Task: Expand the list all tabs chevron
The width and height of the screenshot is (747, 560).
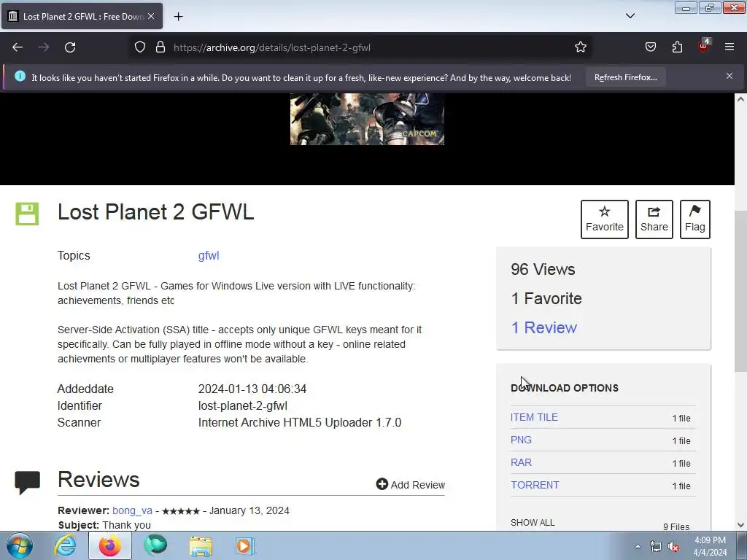Action: 630,16
